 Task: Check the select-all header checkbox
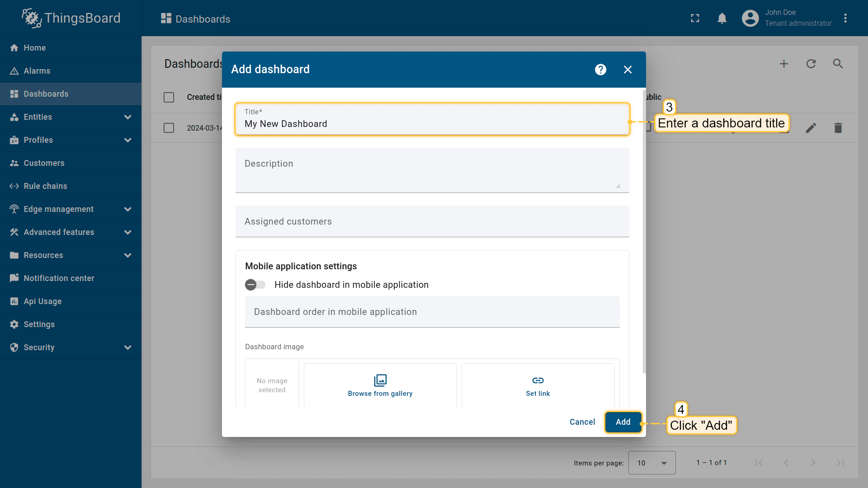169,97
